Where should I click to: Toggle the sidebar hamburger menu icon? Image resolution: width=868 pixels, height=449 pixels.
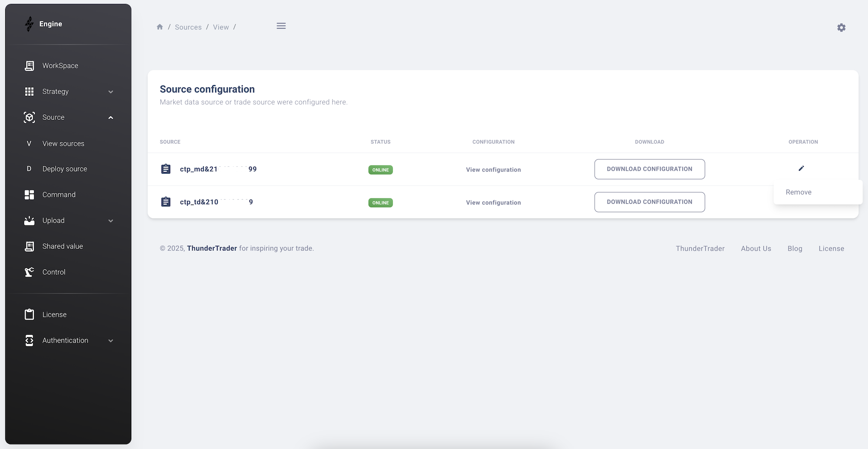(281, 26)
